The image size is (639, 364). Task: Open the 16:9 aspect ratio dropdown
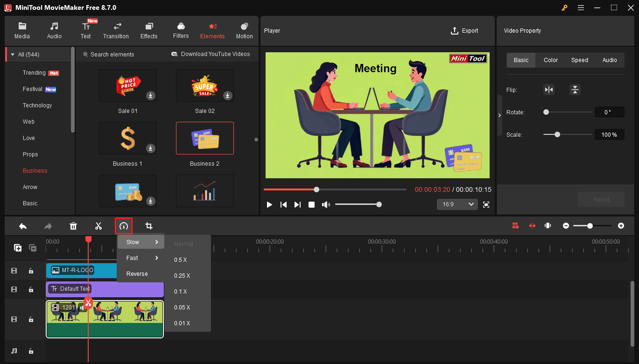coord(457,204)
